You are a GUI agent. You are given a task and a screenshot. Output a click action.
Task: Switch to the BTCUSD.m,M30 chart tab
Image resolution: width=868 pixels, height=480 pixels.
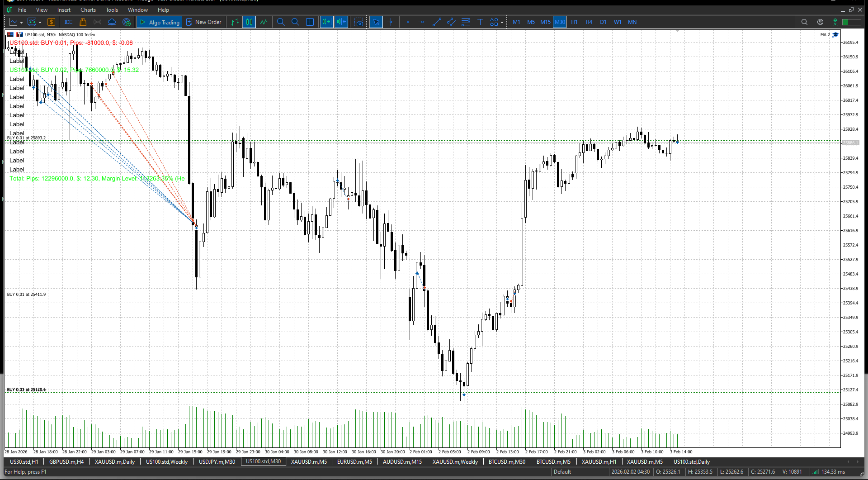(x=507, y=462)
